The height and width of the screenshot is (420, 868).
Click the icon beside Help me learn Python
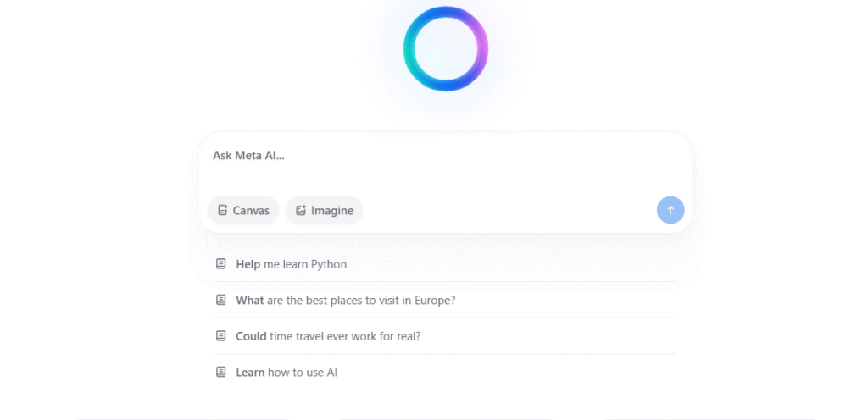pos(221,263)
